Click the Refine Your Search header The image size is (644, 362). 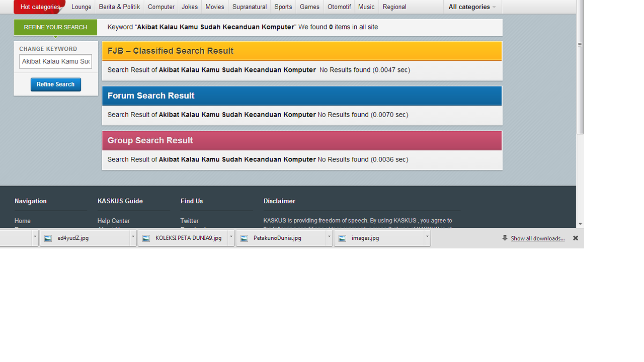55,27
